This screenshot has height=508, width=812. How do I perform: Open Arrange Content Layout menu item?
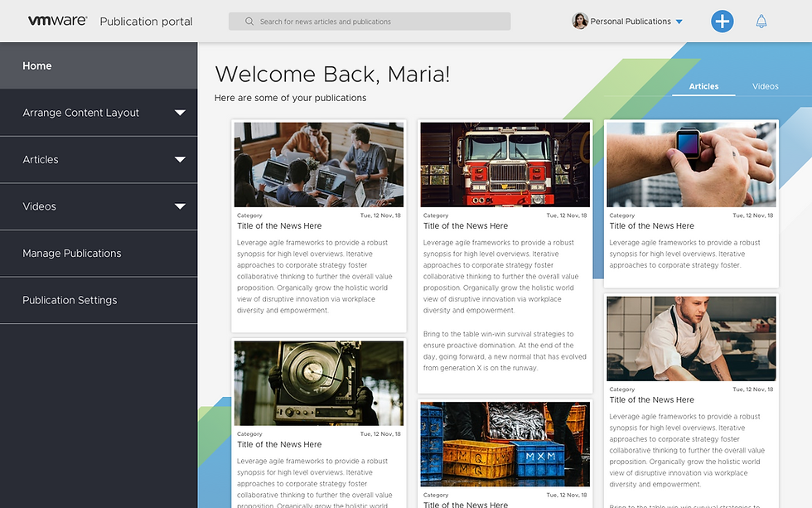(x=99, y=113)
